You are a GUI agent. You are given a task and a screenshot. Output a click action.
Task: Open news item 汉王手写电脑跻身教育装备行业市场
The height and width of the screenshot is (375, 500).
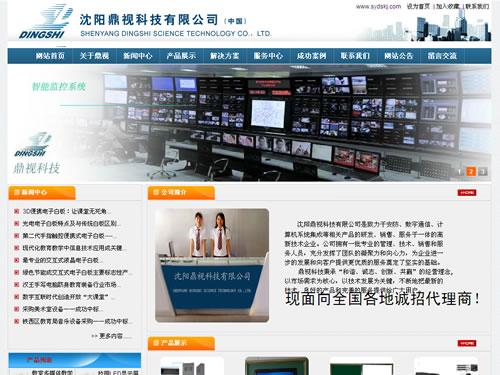(x=71, y=285)
